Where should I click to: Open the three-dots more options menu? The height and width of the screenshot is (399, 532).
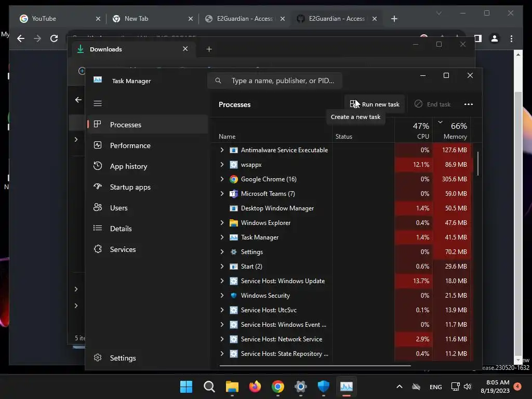[468, 104]
